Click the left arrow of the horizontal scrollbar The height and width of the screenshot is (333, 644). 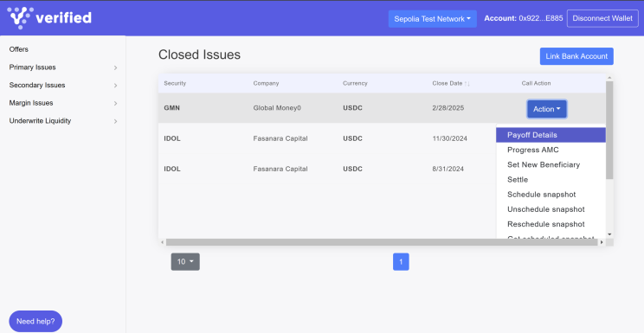tap(162, 242)
